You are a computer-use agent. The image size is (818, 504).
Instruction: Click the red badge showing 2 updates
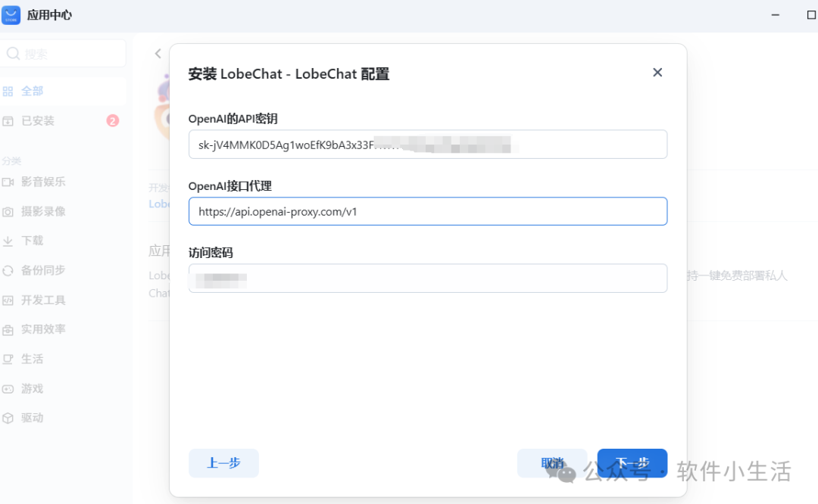[113, 121]
